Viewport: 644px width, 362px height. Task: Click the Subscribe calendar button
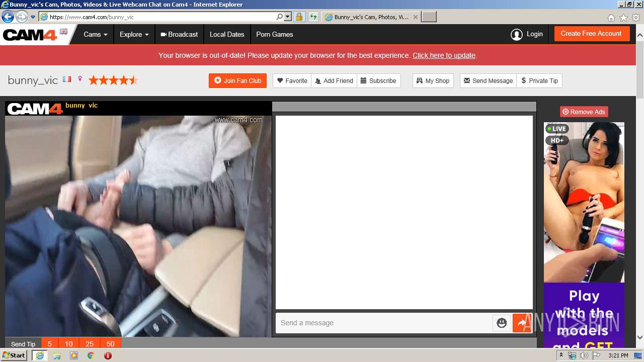coord(379,80)
